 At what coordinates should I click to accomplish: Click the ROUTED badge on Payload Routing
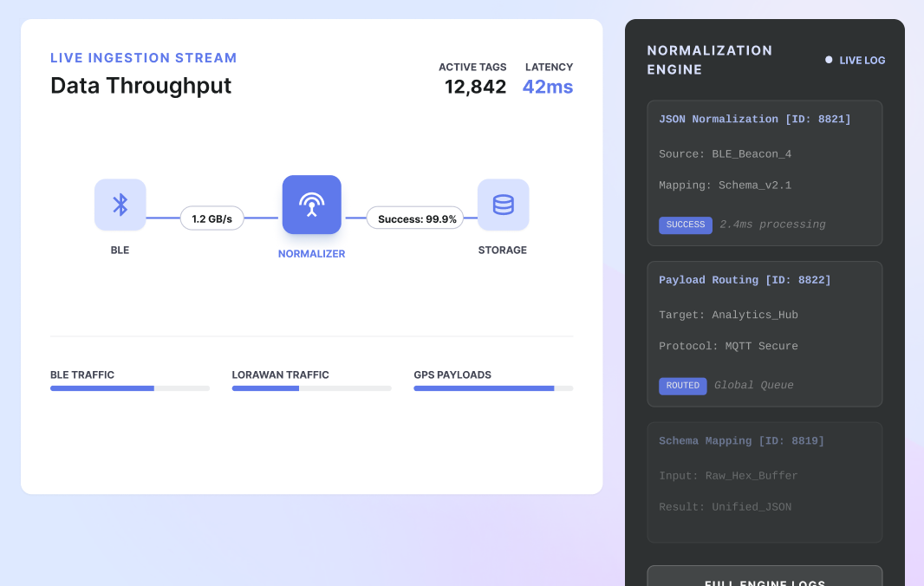(683, 386)
